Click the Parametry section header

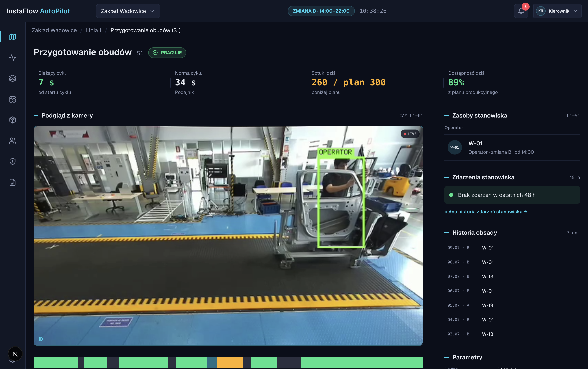(x=467, y=357)
